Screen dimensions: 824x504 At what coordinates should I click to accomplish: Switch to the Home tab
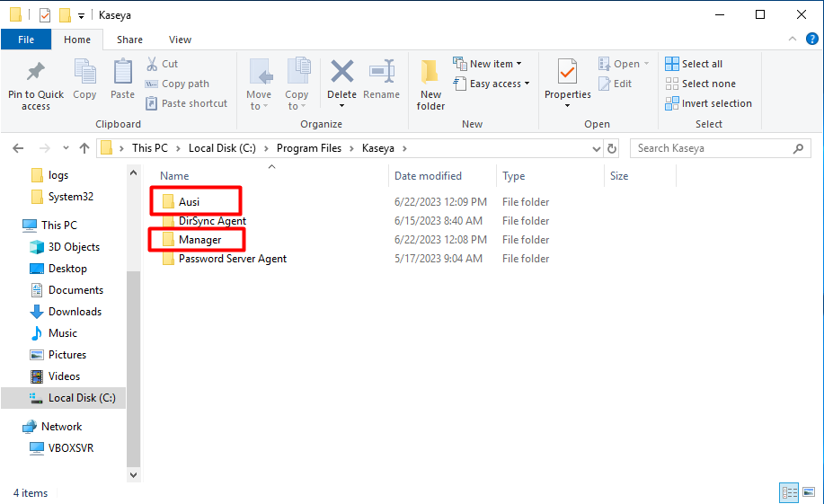tap(77, 40)
